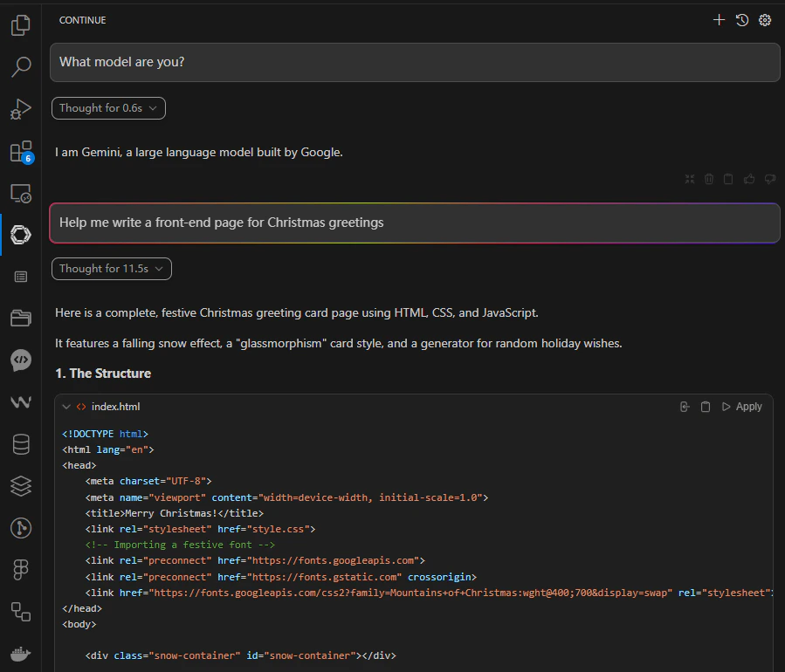View Continue chat history

(x=742, y=20)
